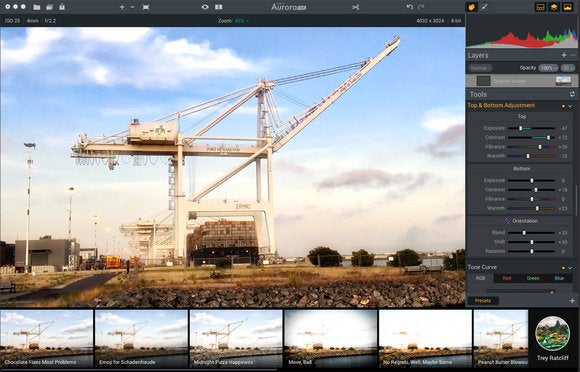This screenshot has height=372, width=580.
Task: Apply the Midnight Pizza Happiness preset
Action: click(236, 339)
